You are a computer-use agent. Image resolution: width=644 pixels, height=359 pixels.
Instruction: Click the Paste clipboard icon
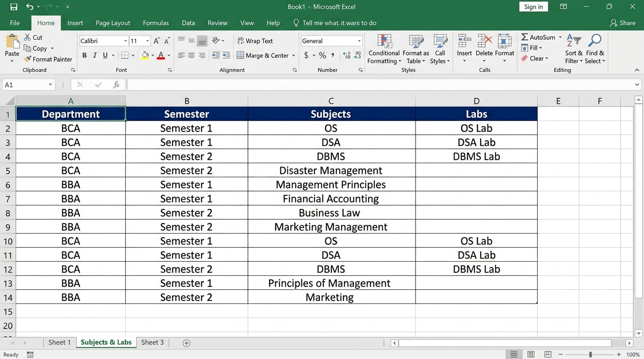(x=12, y=42)
